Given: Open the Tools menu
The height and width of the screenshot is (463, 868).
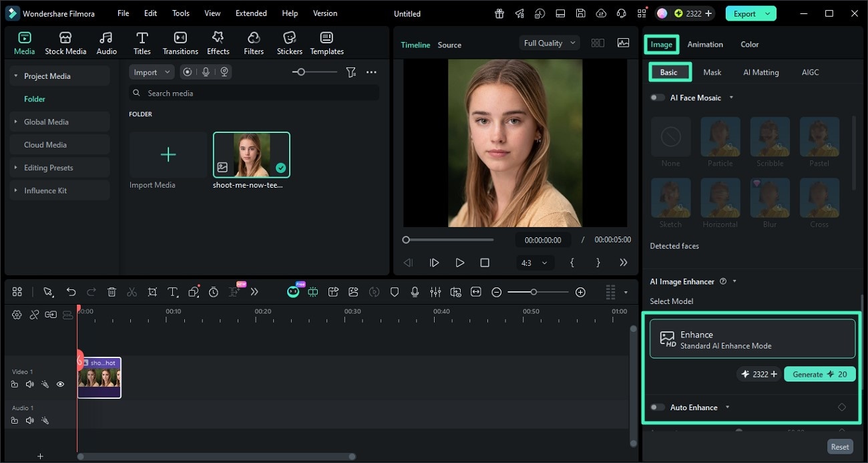Looking at the screenshot, I should 180,13.
